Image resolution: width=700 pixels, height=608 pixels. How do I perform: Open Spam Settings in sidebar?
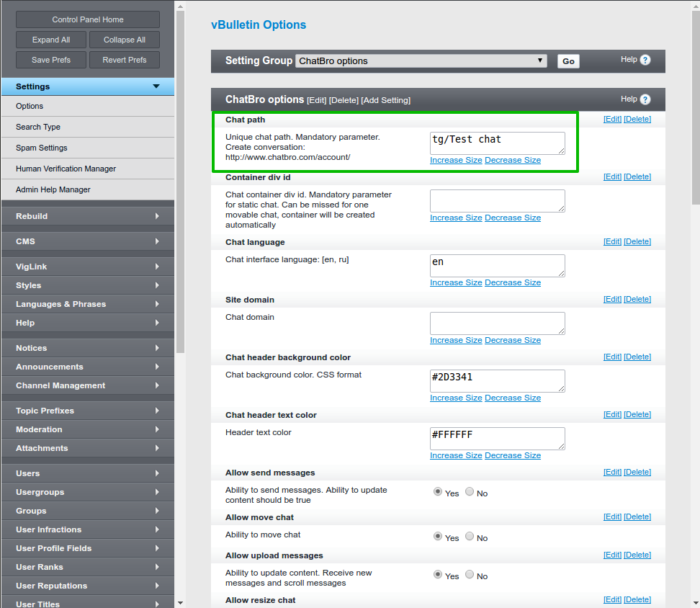tap(88, 148)
